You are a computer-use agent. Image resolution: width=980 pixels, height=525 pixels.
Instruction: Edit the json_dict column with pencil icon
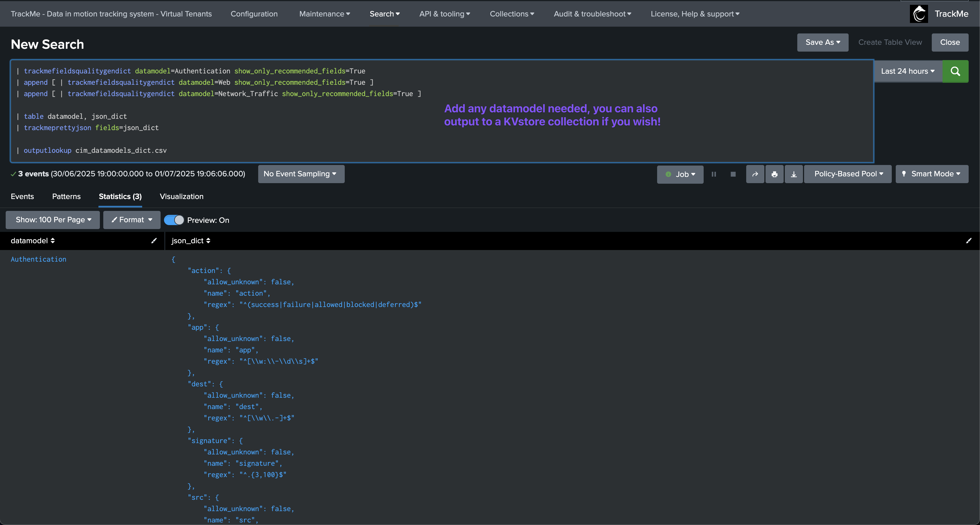coord(969,241)
